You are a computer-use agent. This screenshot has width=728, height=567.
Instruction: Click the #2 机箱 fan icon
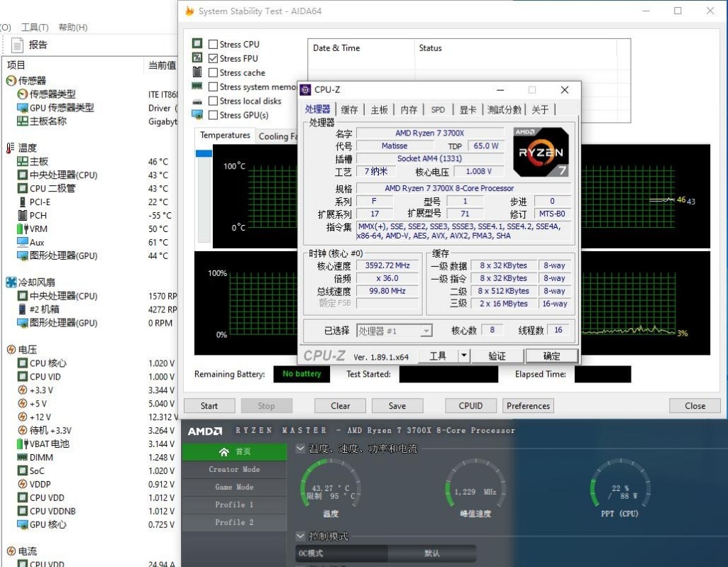coord(22,309)
